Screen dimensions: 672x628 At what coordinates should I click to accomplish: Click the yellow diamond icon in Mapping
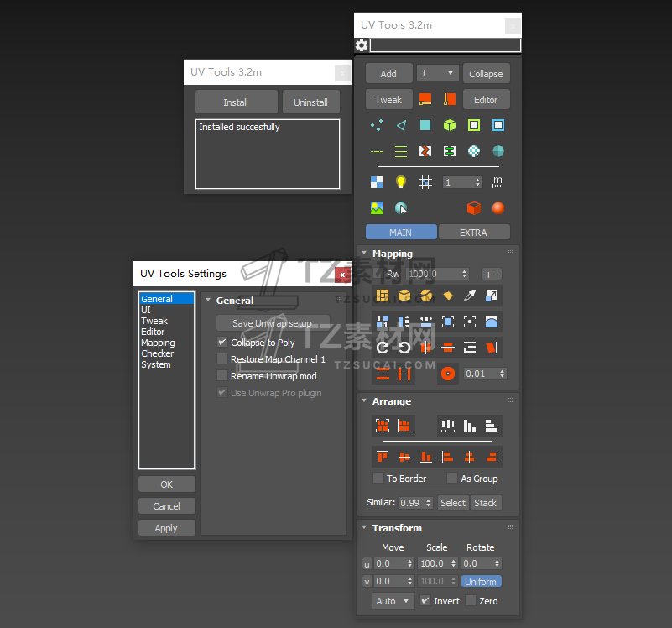(448, 296)
